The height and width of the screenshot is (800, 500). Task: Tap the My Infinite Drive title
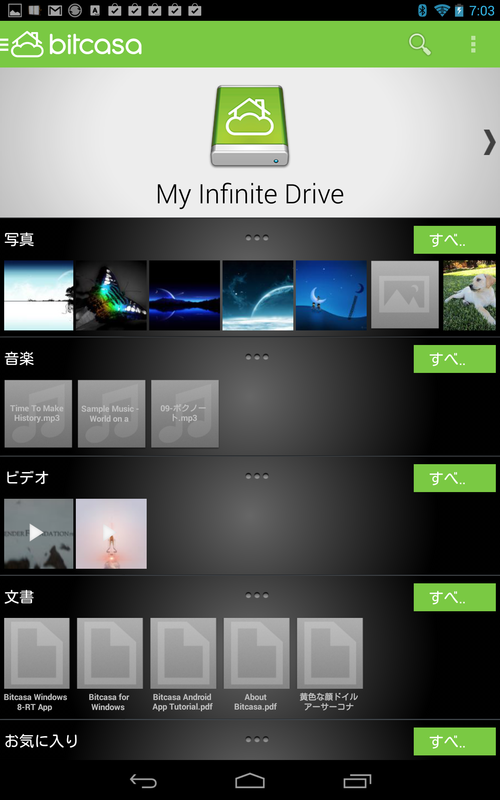point(250,194)
